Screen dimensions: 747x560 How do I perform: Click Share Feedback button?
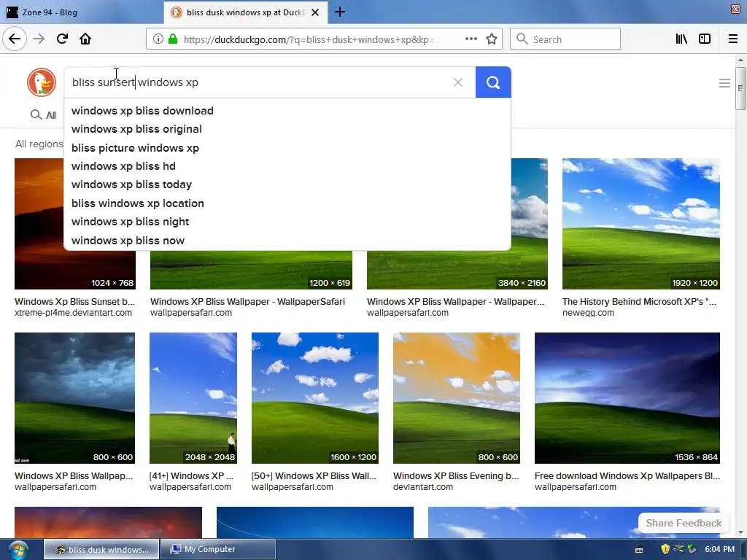point(684,523)
